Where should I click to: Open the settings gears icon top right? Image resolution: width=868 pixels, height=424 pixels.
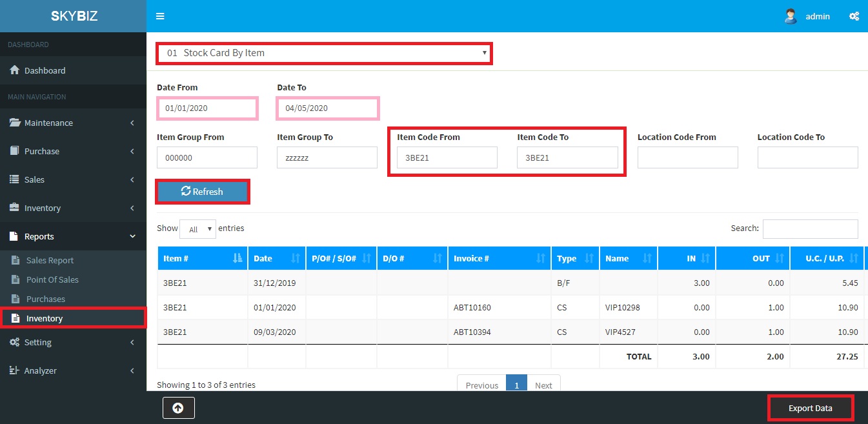[854, 16]
